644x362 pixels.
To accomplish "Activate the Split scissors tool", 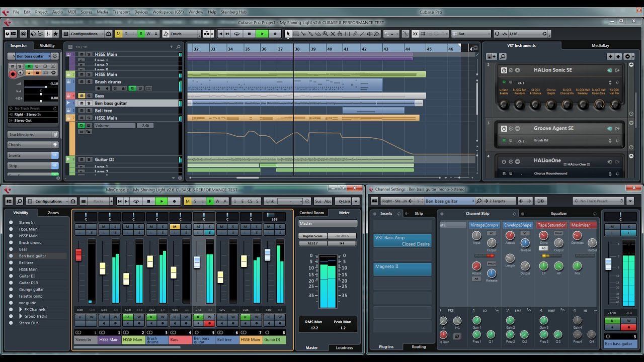I will tap(303, 34).
